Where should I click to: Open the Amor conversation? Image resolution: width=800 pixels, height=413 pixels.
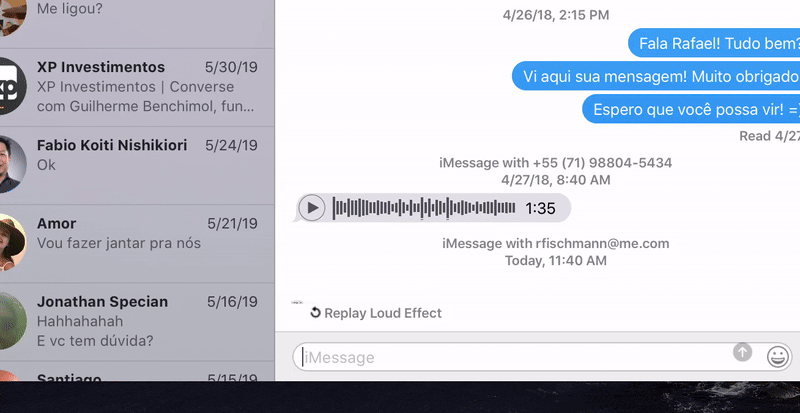coord(137,244)
